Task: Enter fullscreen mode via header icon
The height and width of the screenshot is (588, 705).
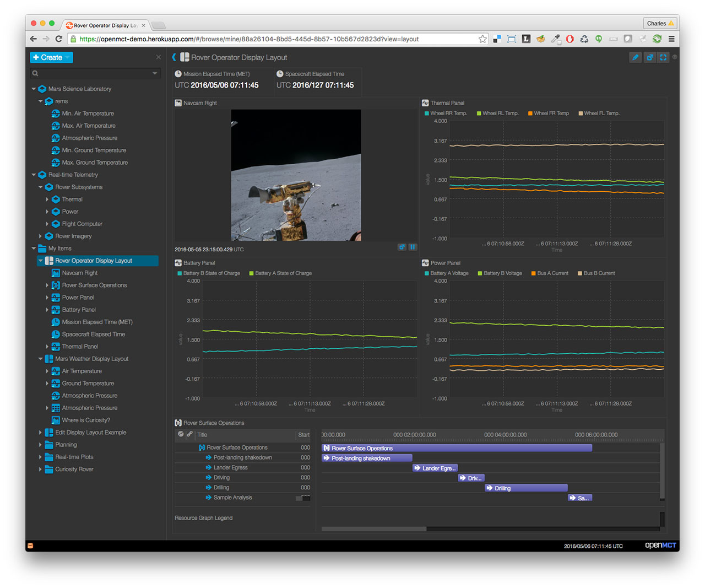Action: (663, 57)
